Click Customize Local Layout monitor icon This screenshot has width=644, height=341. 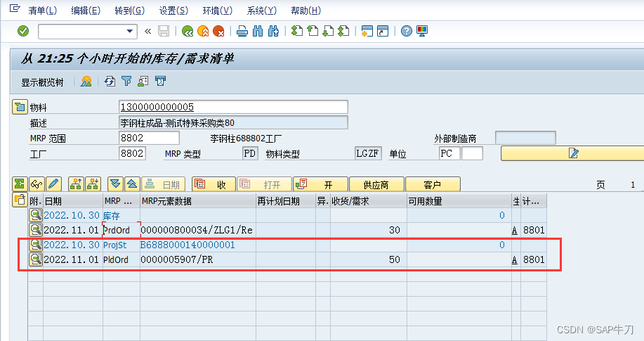(422, 31)
